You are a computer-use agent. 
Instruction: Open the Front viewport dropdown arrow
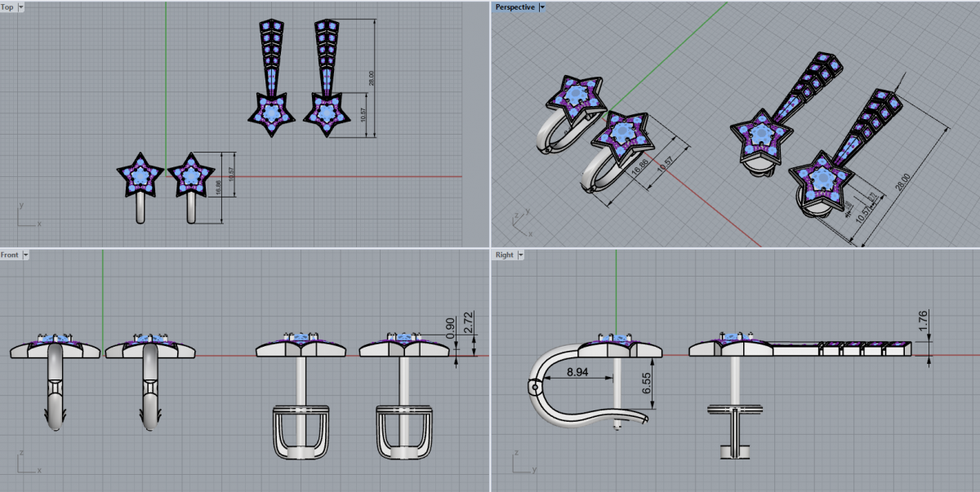pos(25,255)
